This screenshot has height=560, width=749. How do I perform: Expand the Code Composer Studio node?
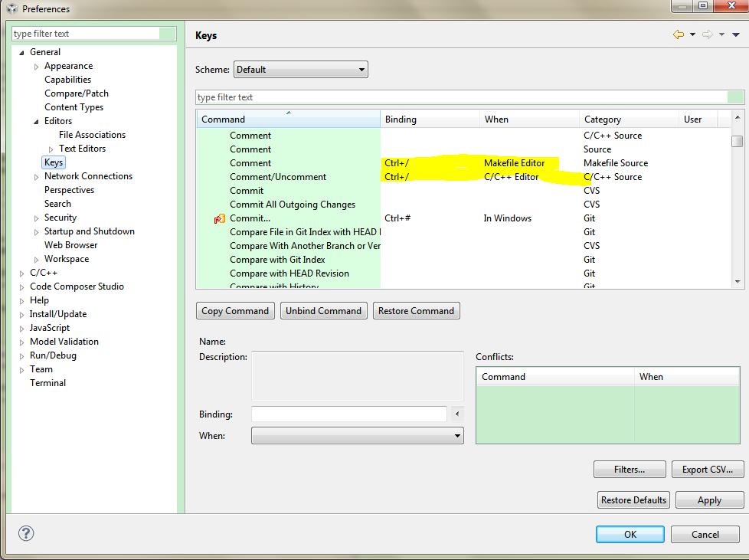pyautogui.click(x=21, y=287)
